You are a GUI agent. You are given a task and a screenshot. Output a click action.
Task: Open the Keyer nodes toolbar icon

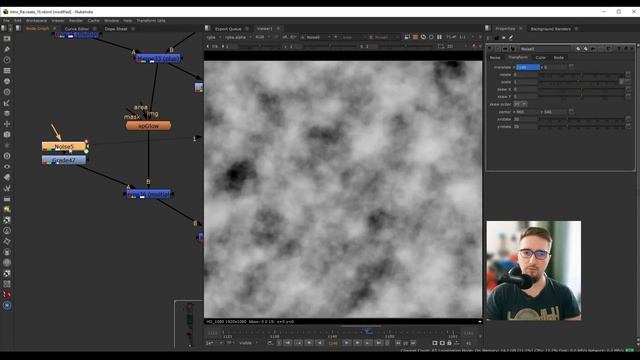coord(7,102)
